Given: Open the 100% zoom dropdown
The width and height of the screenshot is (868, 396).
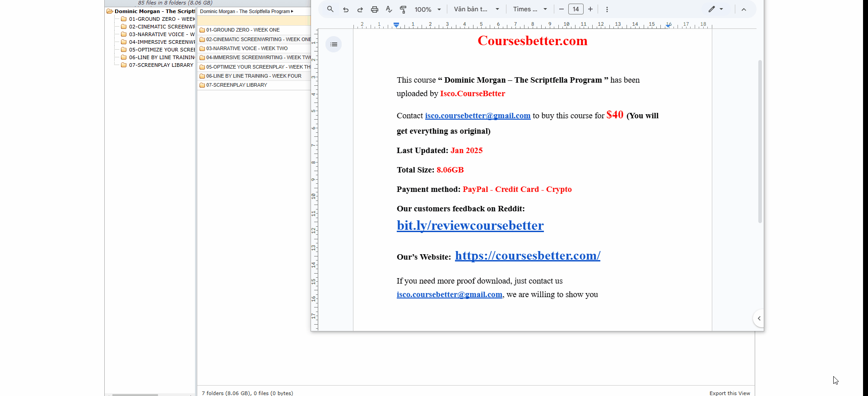Looking at the screenshot, I should 427,9.
